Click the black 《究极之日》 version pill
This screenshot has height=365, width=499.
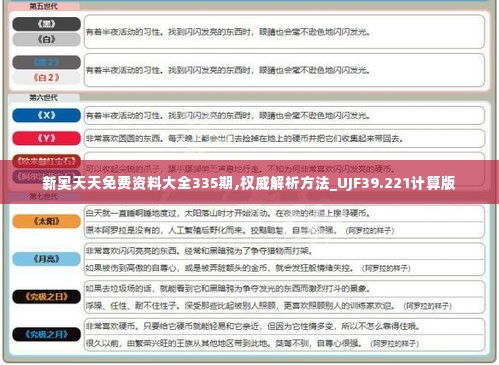[x=46, y=297]
